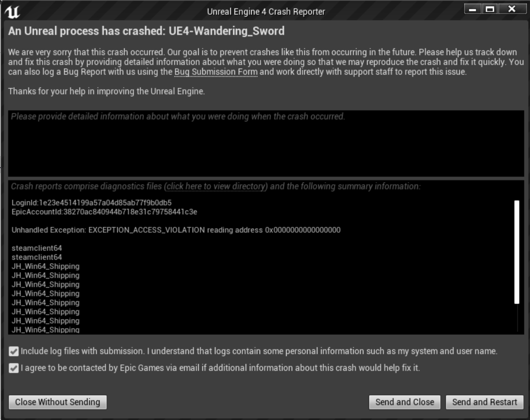Close the Crash Reporter window

(512, 9)
